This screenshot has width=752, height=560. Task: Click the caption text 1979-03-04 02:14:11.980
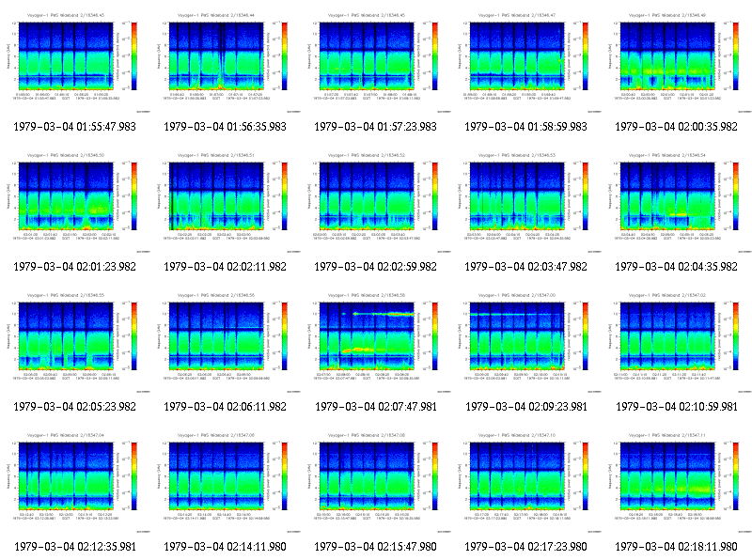225,547
